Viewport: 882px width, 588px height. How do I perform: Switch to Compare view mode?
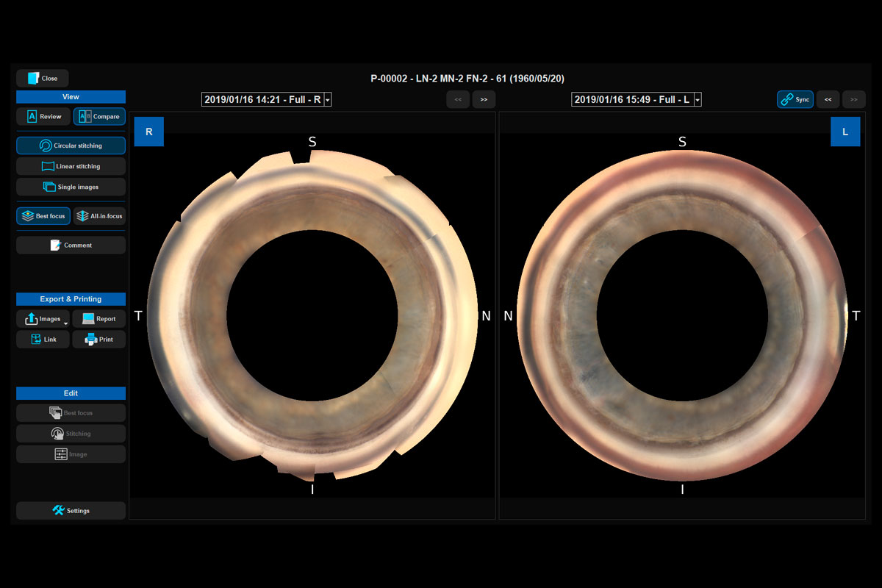(x=99, y=116)
